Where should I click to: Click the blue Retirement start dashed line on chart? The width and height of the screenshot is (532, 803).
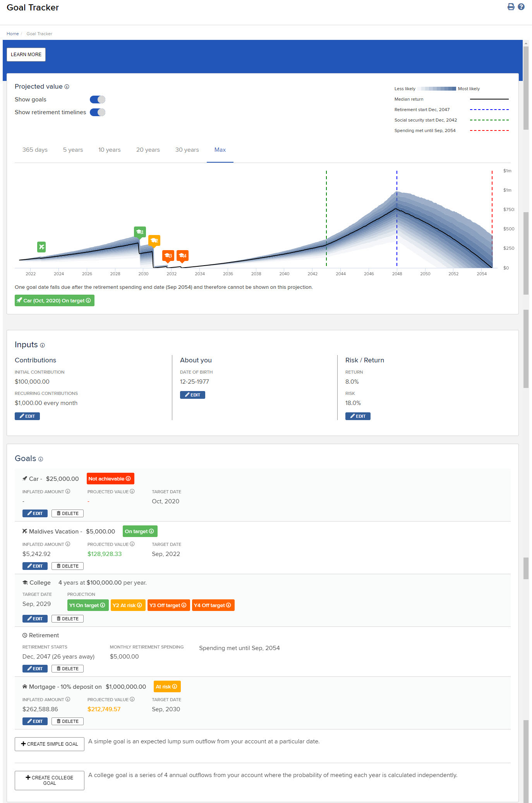pos(397,219)
